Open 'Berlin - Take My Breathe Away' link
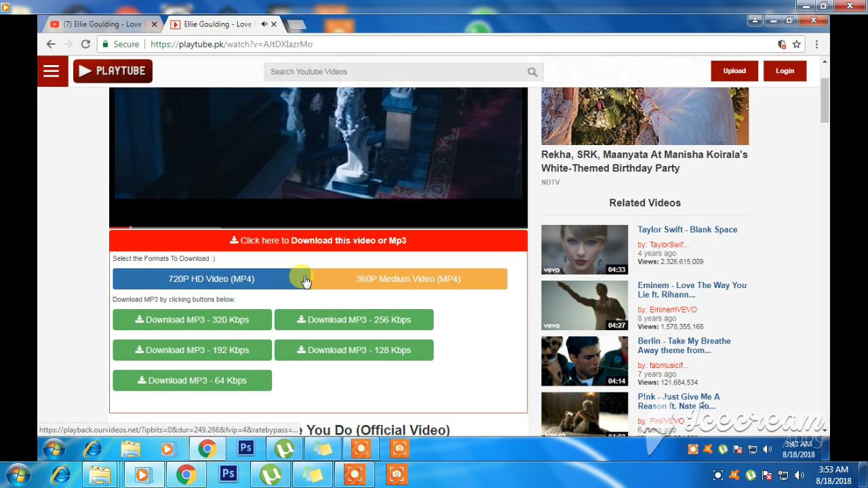868x488 pixels. pos(684,346)
